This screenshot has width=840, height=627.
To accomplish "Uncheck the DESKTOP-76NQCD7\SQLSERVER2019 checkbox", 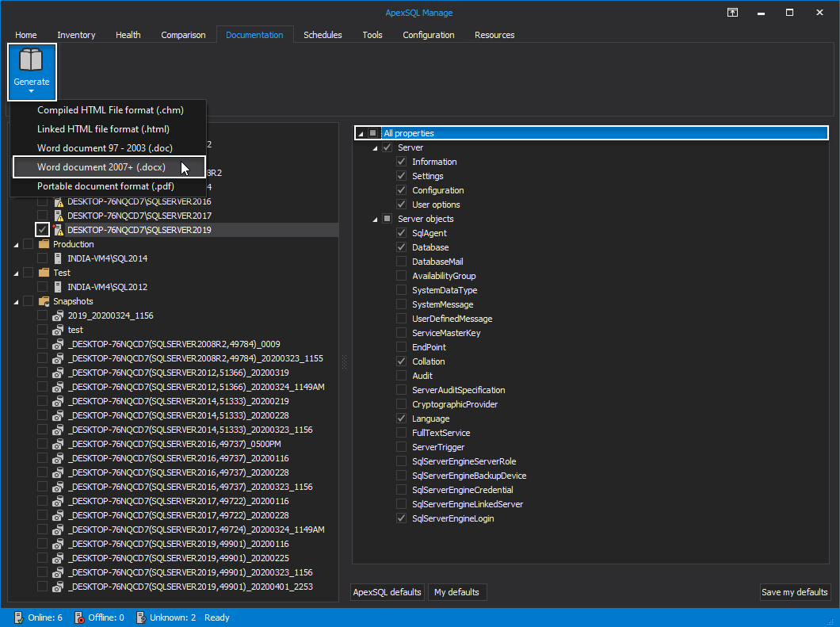I will tap(42, 230).
